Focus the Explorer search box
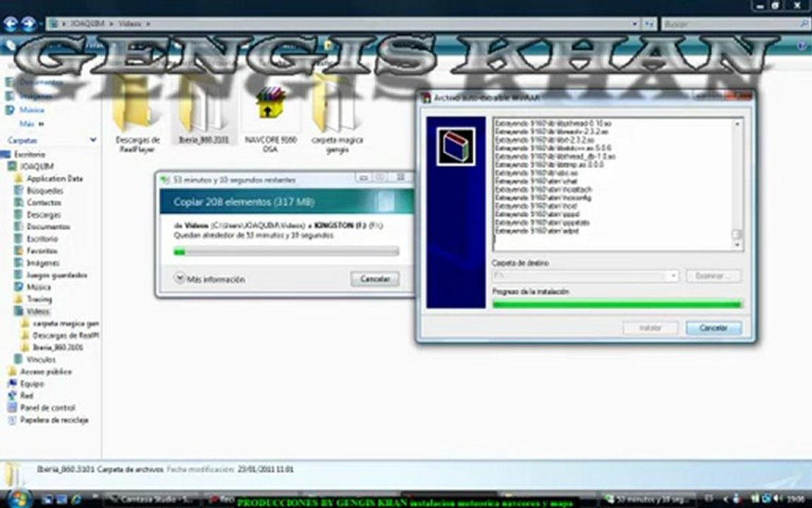Viewport: 812px width, 508px height. 734,24
